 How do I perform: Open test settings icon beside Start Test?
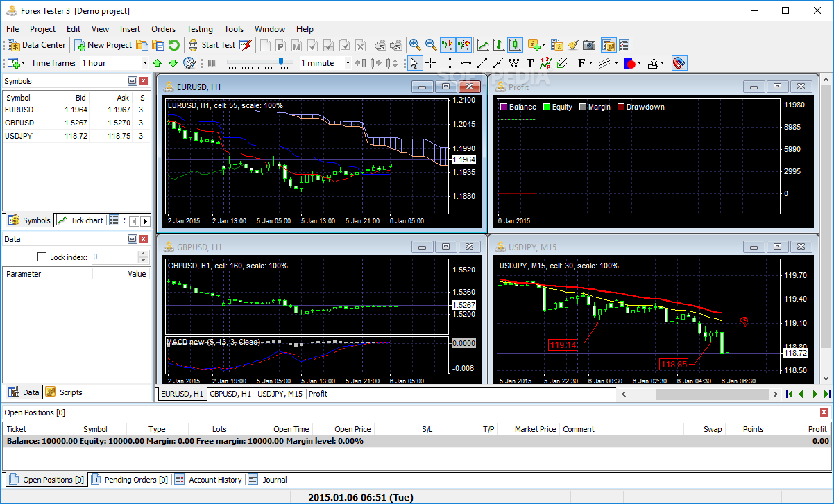pyautogui.click(x=245, y=45)
